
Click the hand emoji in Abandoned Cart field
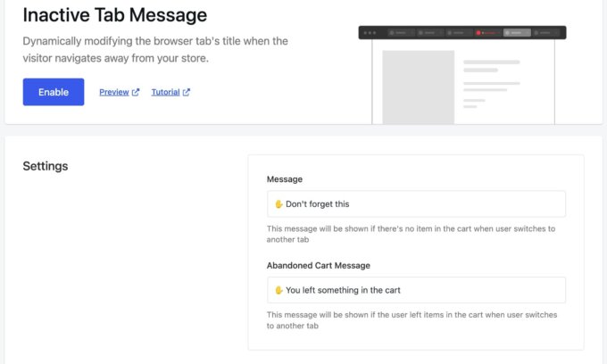279,290
